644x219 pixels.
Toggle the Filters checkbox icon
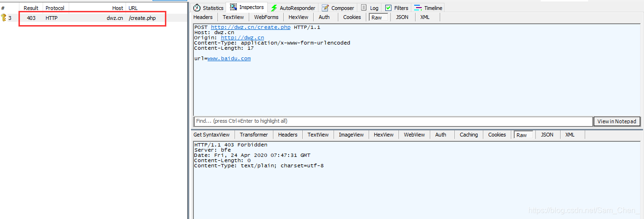(x=388, y=8)
